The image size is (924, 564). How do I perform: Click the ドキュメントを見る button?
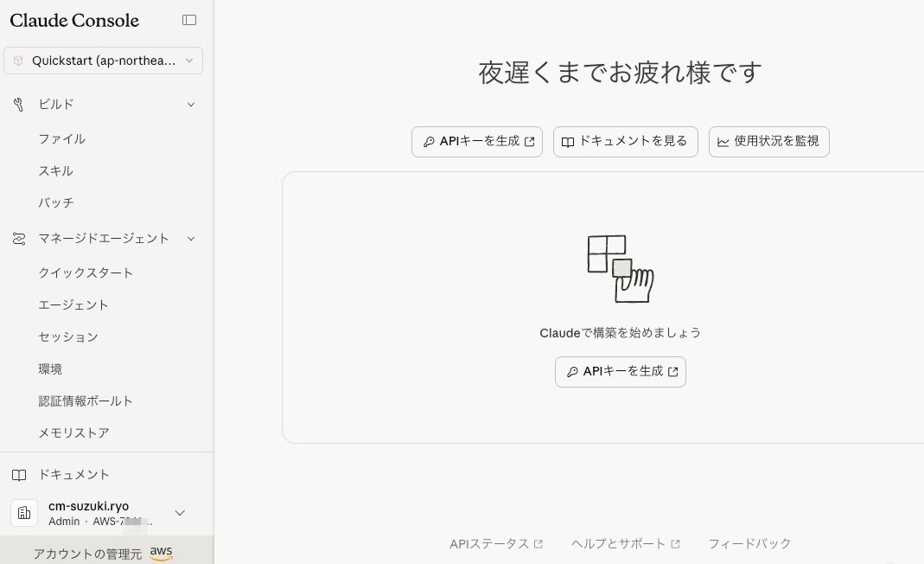click(x=625, y=142)
